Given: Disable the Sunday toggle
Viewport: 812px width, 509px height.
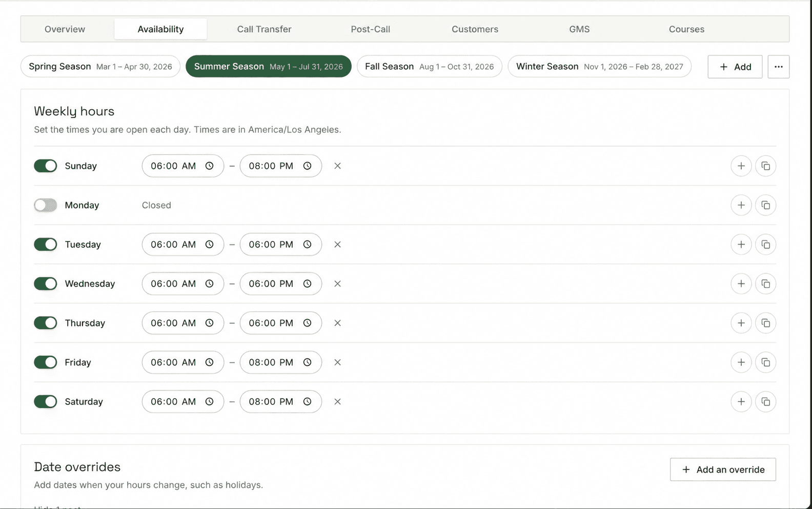Looking at the screenshot, I should pyautogui.click(x=46, y=166).
